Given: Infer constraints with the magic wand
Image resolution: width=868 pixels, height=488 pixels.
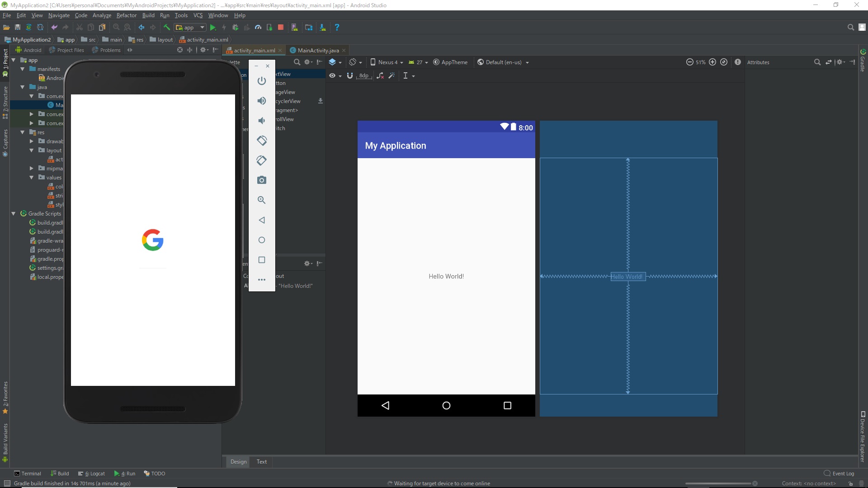Looking at the screenshot, I should click(392, 75).
